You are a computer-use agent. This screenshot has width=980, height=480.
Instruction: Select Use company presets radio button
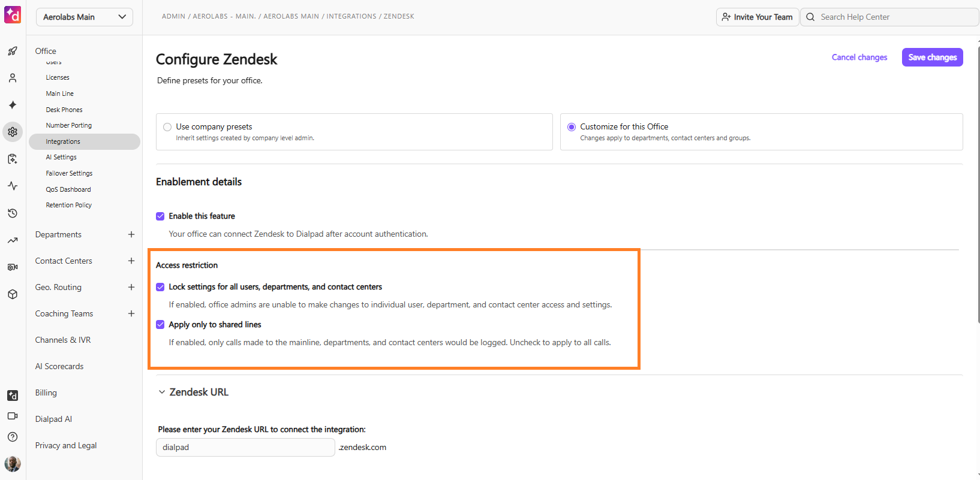point(167,127)
